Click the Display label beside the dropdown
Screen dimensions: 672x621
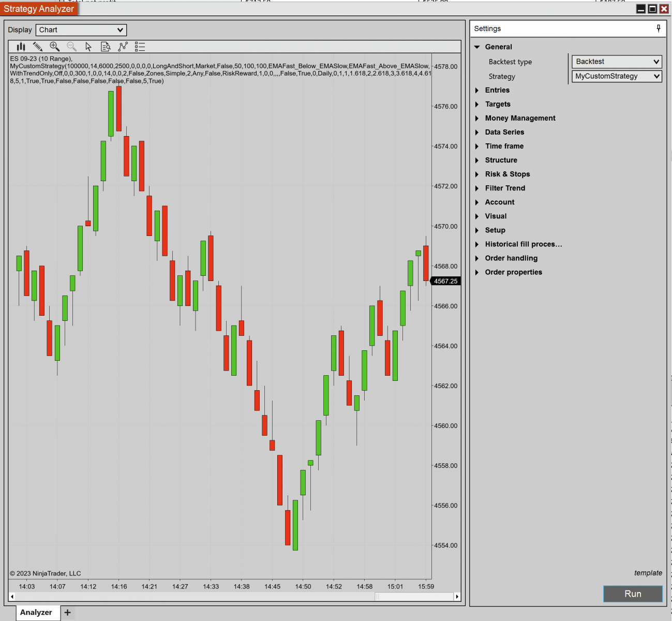(x=20, y=30)
